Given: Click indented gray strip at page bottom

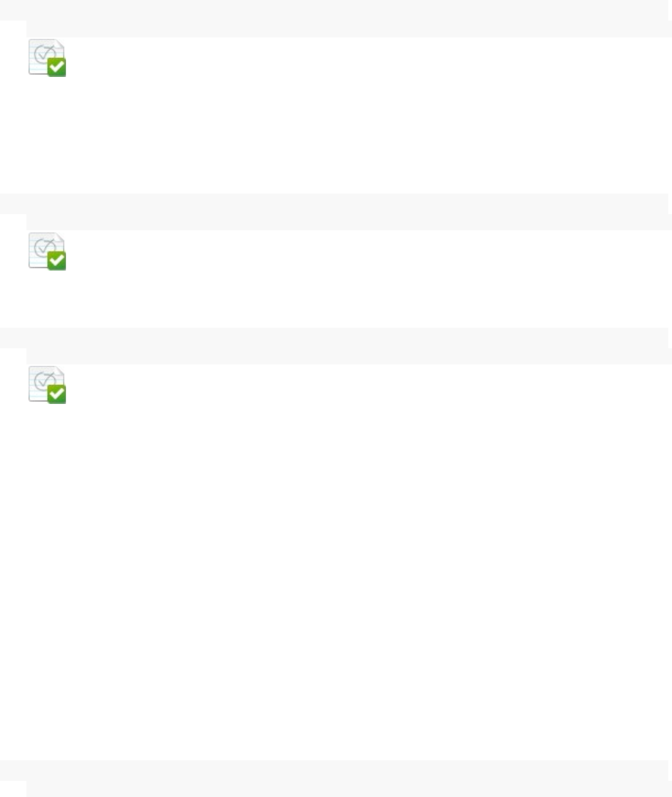Looking at the screenshot, I should coord(349,789).
